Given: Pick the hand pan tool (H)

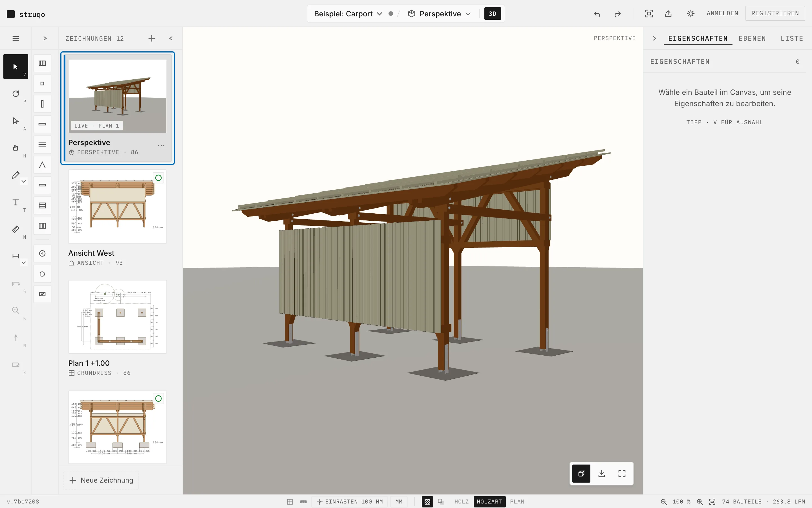Looking at the screenshot, I should click(16, 148).
